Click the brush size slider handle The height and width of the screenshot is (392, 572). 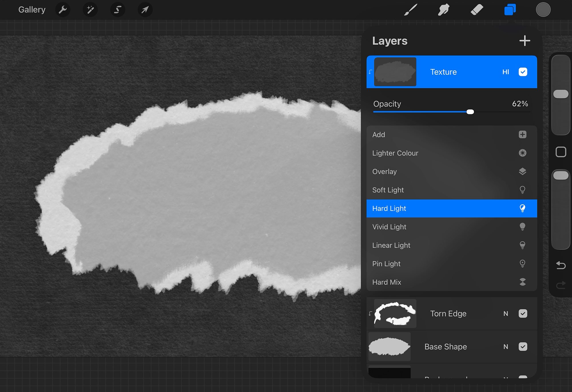(x=561, y=94)
